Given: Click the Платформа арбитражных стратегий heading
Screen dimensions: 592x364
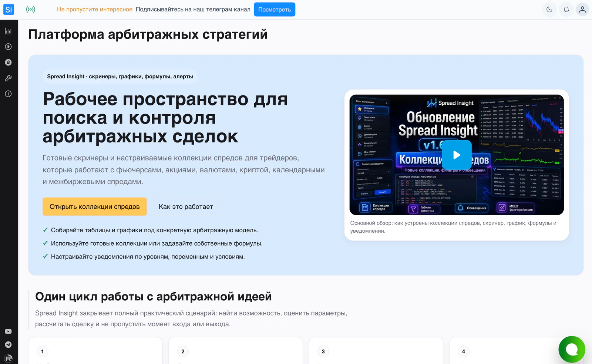Looking at the screenshot, I should 148,34.
